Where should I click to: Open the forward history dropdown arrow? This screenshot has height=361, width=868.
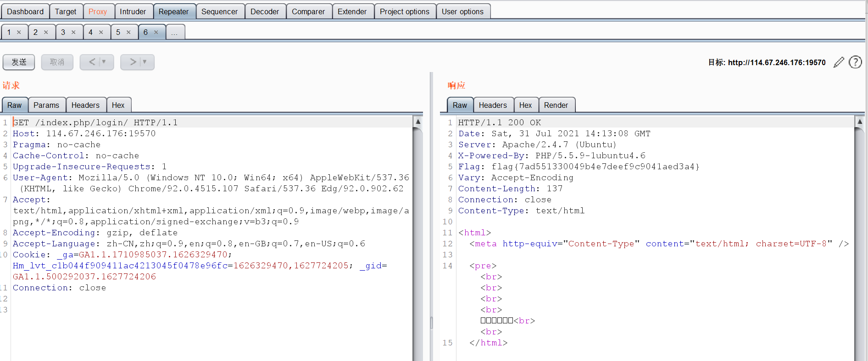145,62
